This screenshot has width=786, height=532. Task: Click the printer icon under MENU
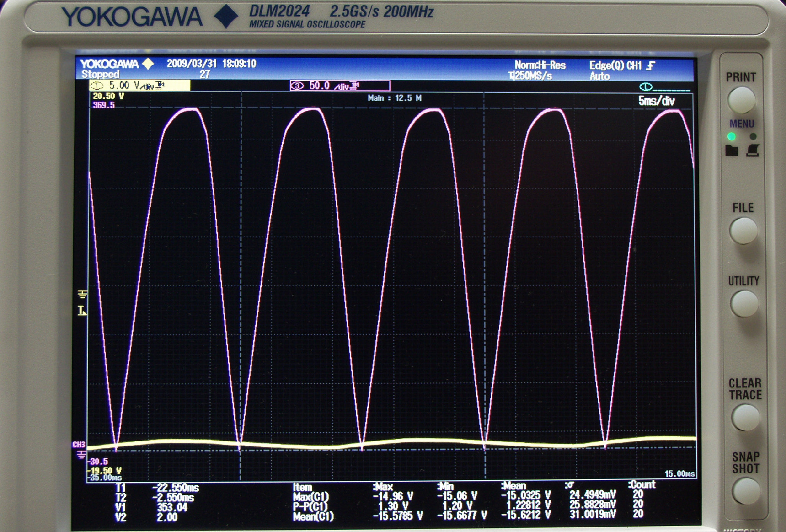click(753, 150)
